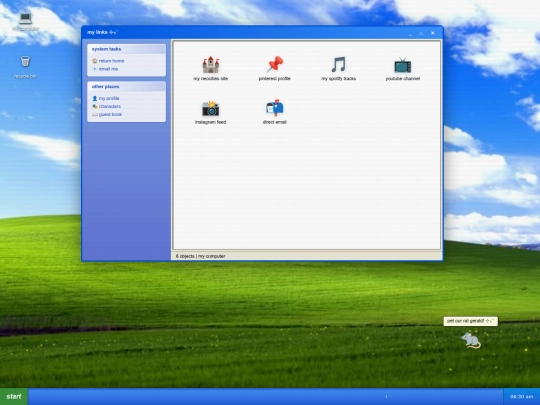Viewport: 540px width, 405px height.
Task: Click the 06:30 am taskbar clock
Action: pyautogui.click(x=521, y=396)
